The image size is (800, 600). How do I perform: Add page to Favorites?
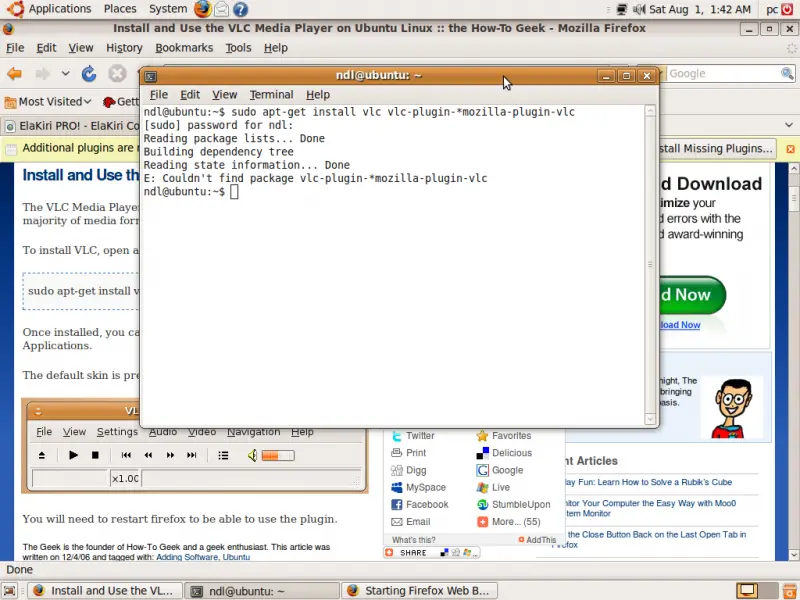click(x=504, y=436)
